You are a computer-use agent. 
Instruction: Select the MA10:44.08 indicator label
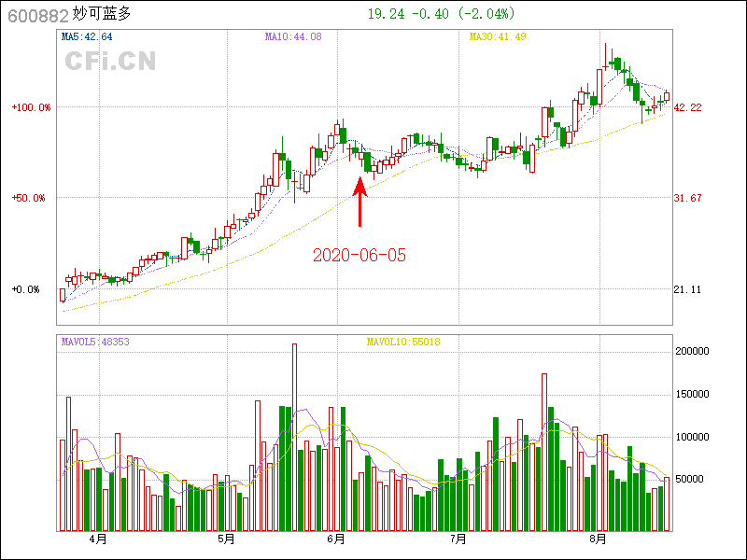tap(293, 37)
